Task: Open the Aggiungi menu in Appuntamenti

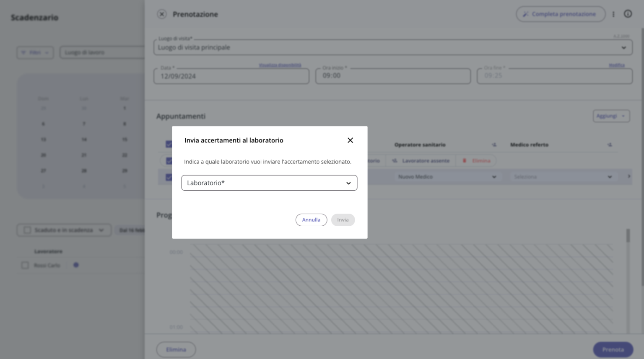Action: (x=611, y=116)
